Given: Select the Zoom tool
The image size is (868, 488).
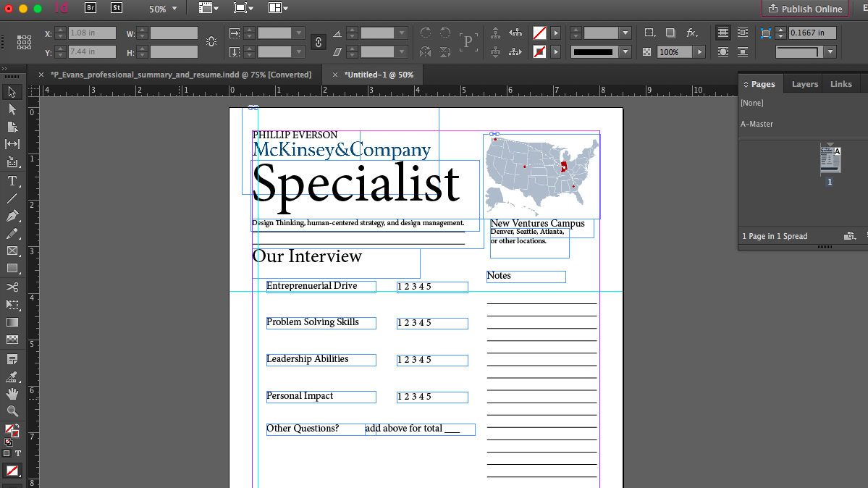Looking at the screenshot, I should [x=12, y=411].
